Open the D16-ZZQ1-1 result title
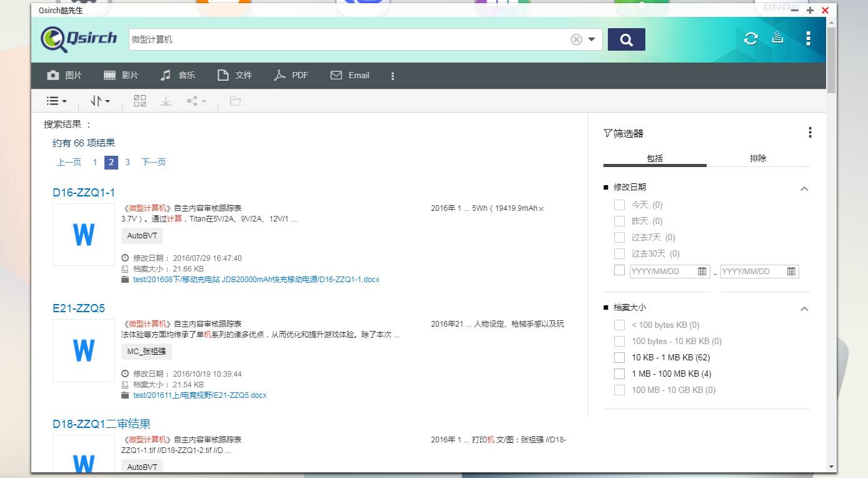Image resolution: width=868 pixels, height=478 pixels. click(x=84, y=193)
